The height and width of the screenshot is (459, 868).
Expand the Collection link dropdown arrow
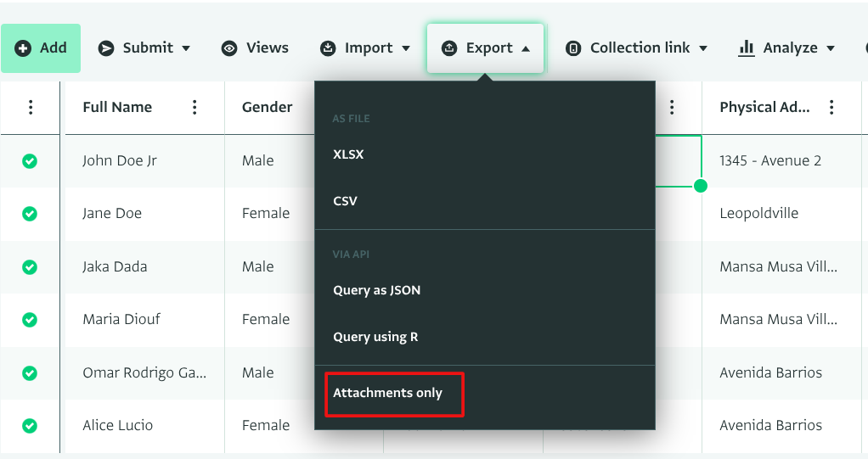703,48
